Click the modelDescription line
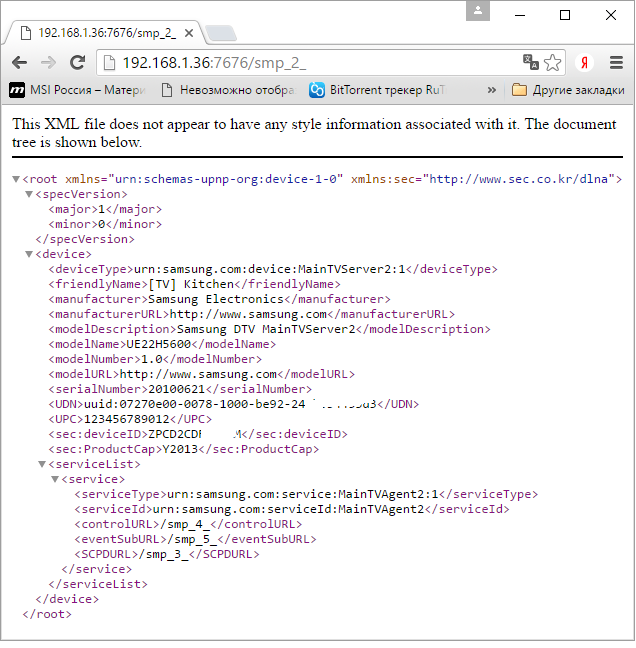Image resolution: width=636 pixels, height=648 pixels. [269, 329]
